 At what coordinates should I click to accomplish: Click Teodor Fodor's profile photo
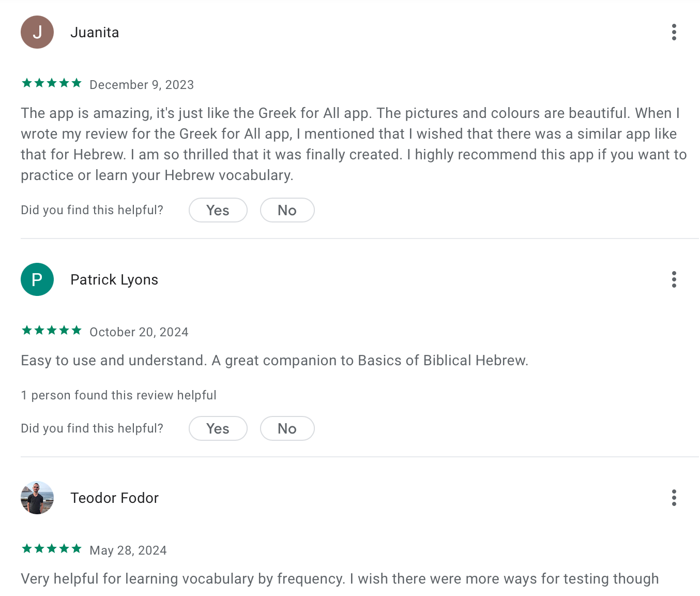37,498
